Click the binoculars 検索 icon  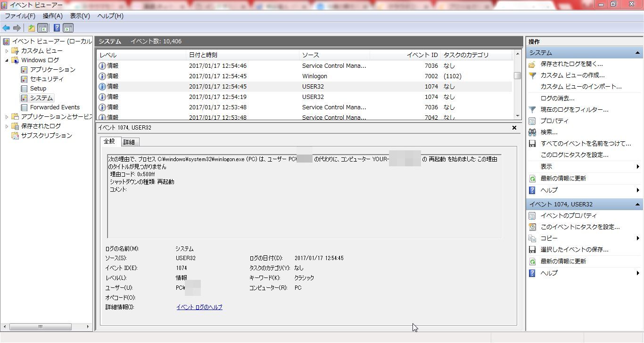[x=532, y=132]
